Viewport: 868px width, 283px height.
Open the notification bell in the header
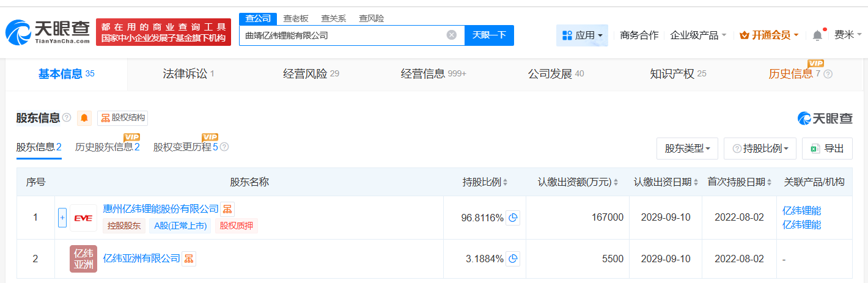pos(817,35)
